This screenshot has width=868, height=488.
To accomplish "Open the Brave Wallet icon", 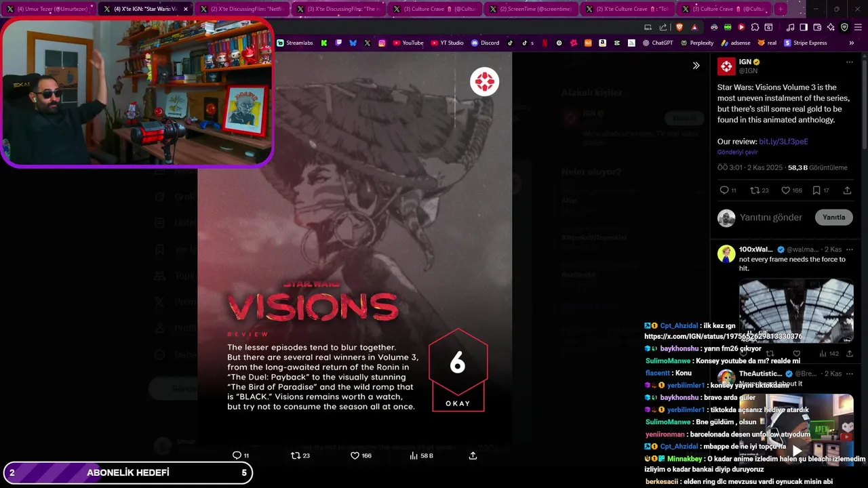I will coord(817,27).
